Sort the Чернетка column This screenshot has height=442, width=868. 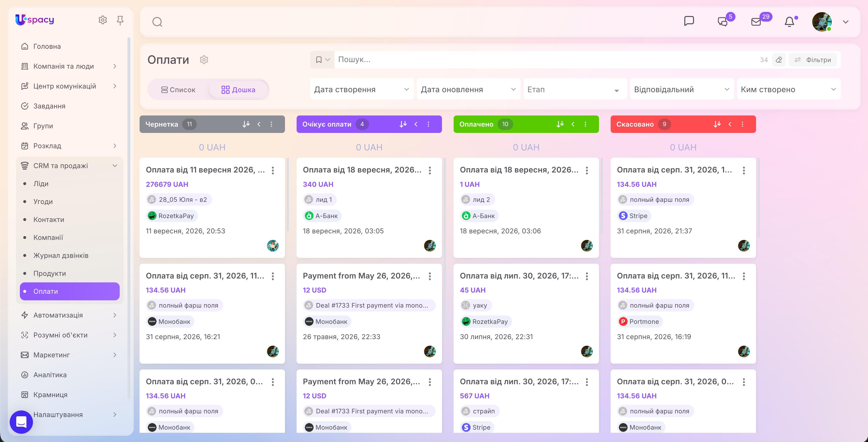[x=246, y=124]
